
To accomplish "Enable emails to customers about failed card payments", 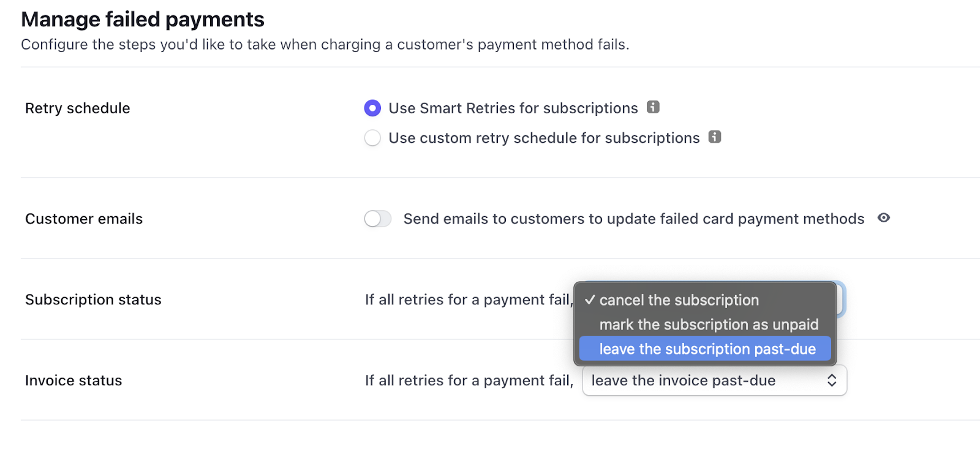I will pyautogui.click(x=377, y=218).
